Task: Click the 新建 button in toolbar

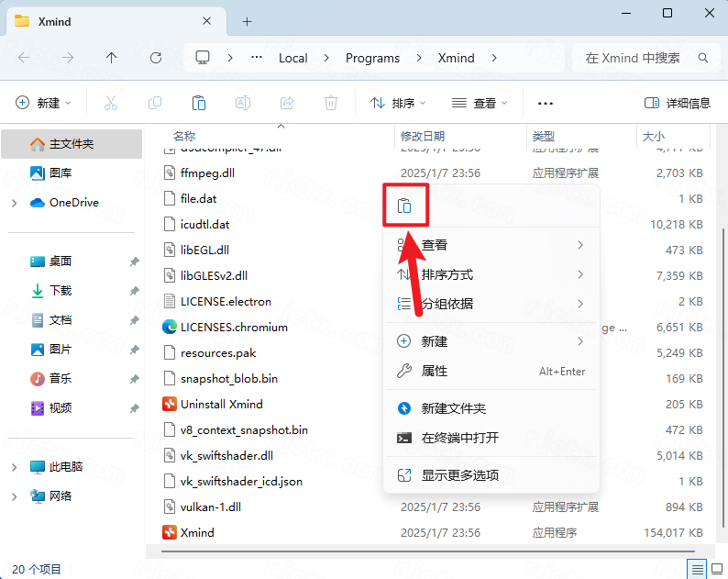Action: coord(43,103)
